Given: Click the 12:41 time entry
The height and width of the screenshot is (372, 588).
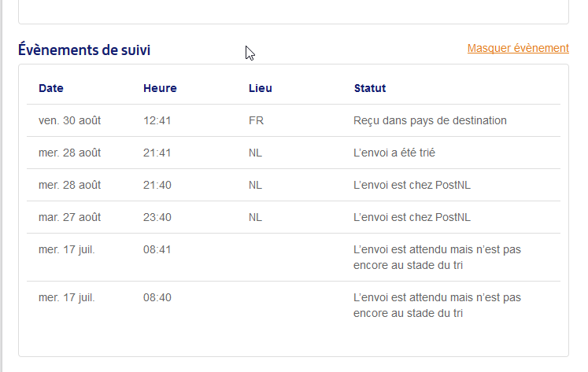Looking at the screenshot, I should (157, 120).
